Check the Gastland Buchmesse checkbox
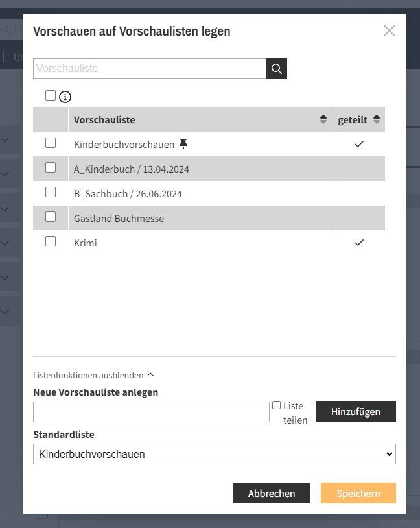Screen dimensions: 420x528 (x=51, y=217)
